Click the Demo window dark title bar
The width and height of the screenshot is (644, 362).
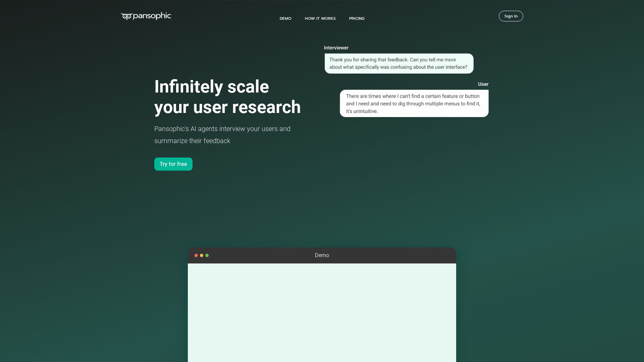pos(386,255)
